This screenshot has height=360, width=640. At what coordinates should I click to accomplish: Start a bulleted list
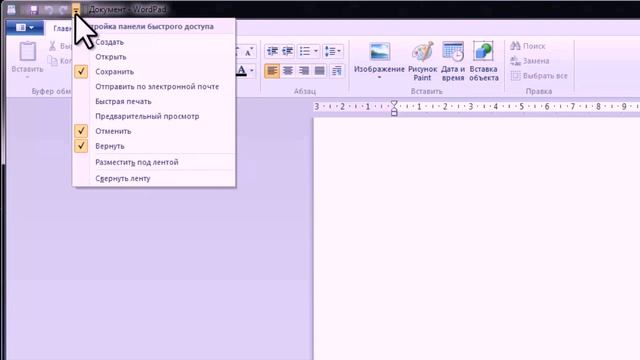304,51
